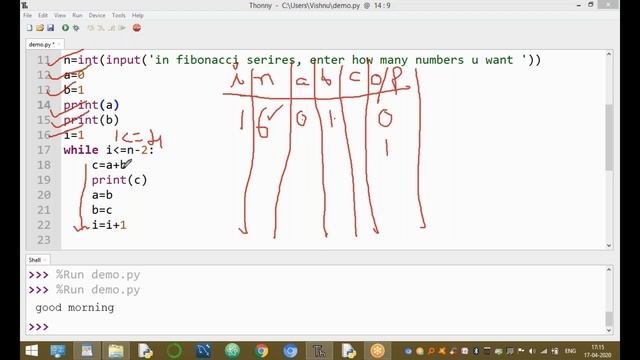Select the demo.py editor tab

41,44
